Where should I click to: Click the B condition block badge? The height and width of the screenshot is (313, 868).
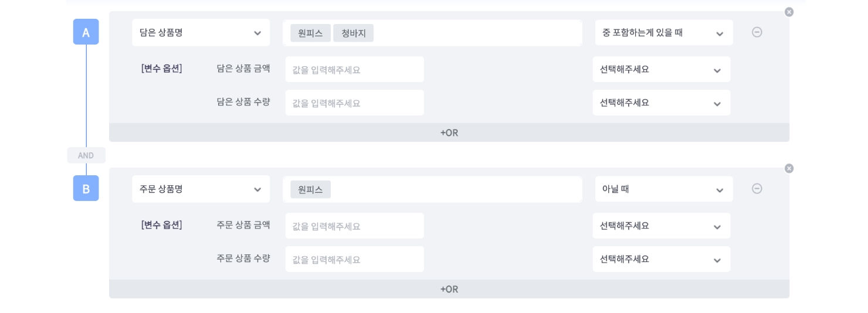tap(86, 188)
